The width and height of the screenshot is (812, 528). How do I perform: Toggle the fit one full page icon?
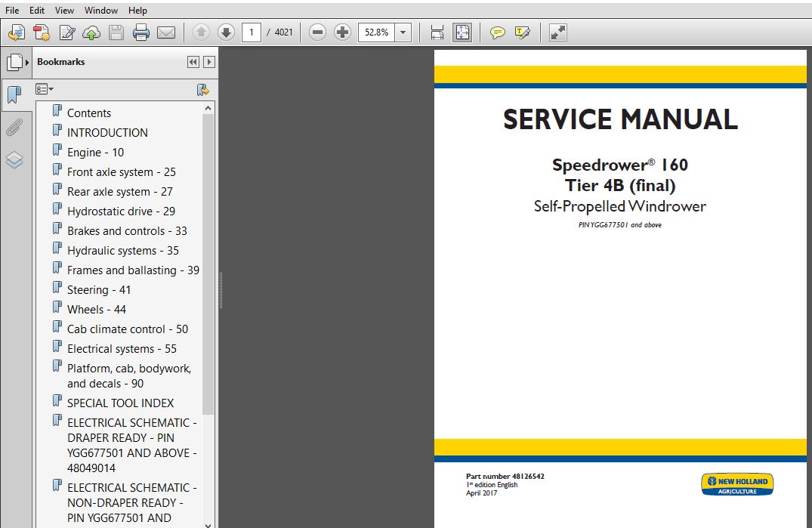tap(462, 32)
